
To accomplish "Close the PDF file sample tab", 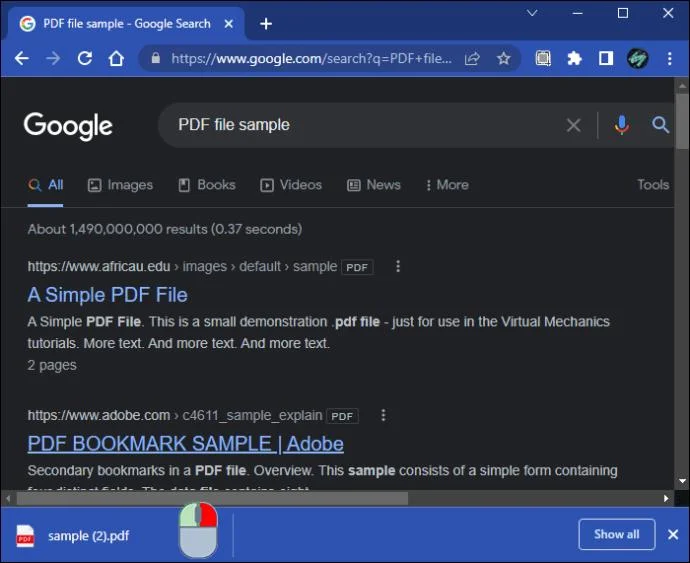I will tap(228, 24).
